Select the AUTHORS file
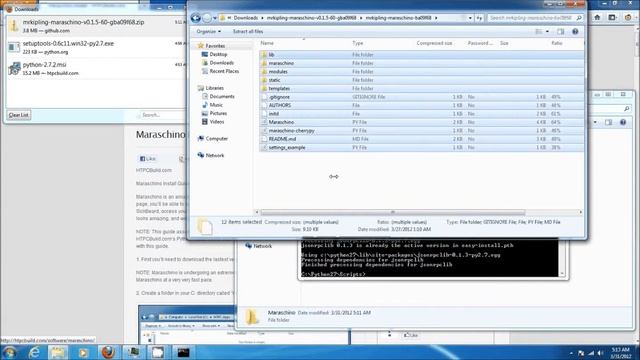Viewport: 640px width, 360px height. click(x=421, y=105)
